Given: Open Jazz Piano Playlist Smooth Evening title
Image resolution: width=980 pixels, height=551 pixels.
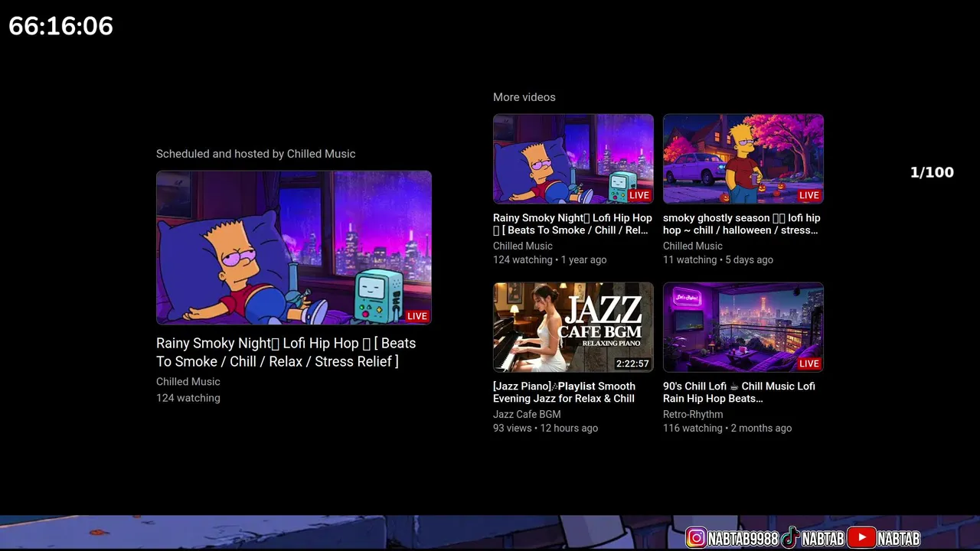Looking at the screenshot, I should tap(564, 393).
